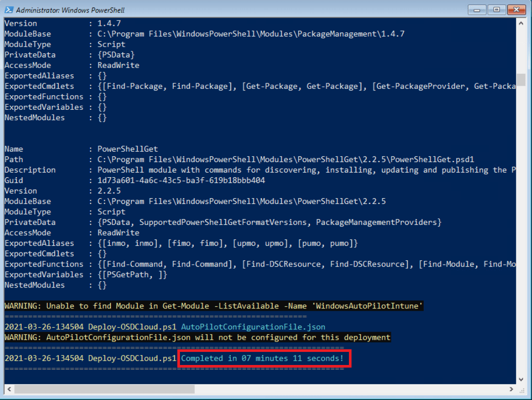Click the Guid value 1d73a601-4a6c-43c5
The height and width of the screenshot is (400, 532).
(181, 180)
